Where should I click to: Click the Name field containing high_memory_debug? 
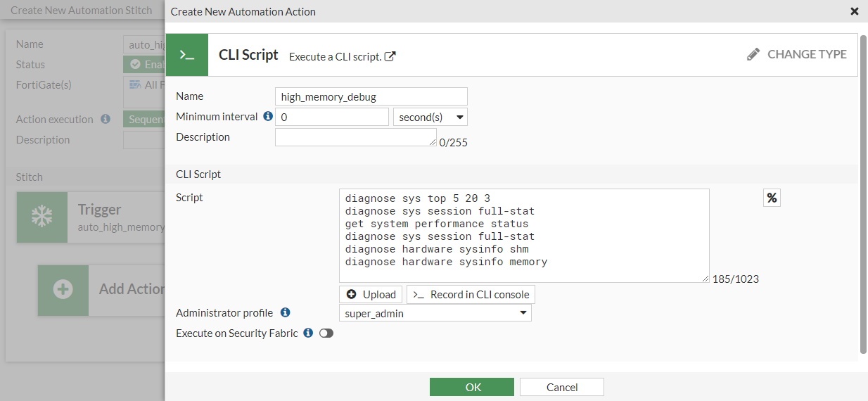click(x=371, y=97)
